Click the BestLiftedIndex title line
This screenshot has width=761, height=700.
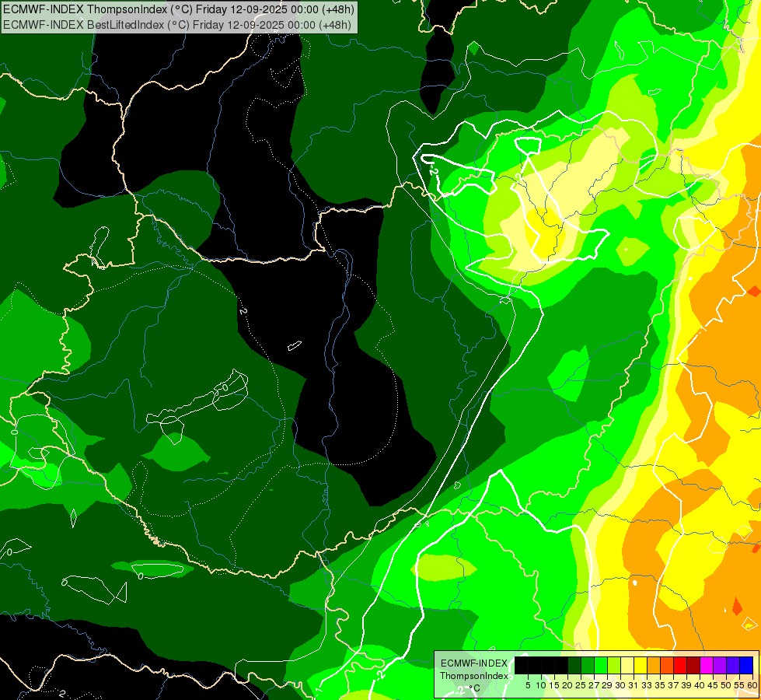(x=177, y=24)
